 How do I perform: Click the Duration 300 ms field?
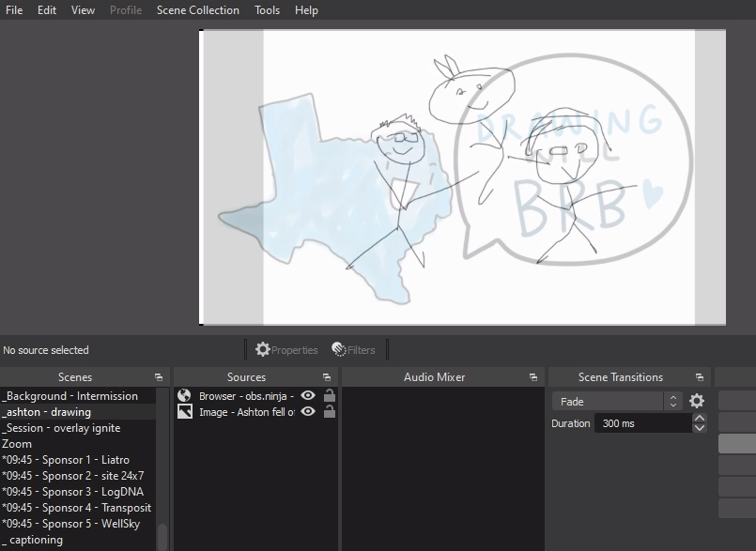click(643, 423)
